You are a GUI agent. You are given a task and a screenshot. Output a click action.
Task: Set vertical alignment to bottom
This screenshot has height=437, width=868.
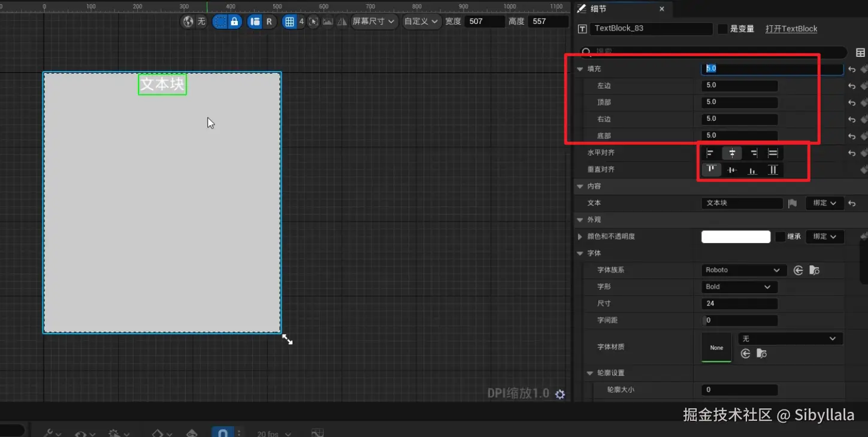[753, 170]
